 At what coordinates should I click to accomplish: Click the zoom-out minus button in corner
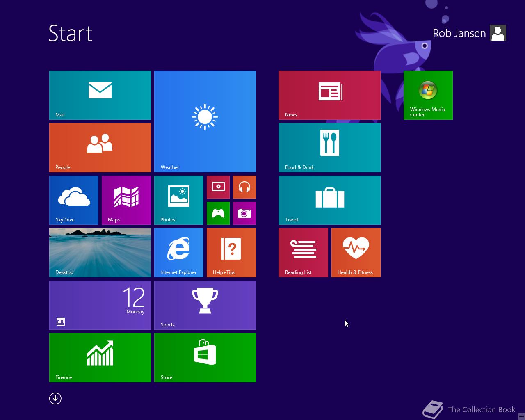521,416
